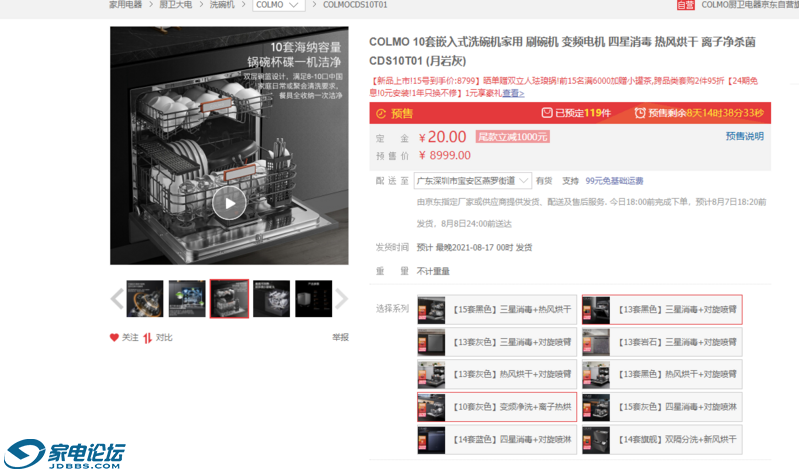Click the 举报 report link
The image size is (799, 475).
(x=340, y=338)
